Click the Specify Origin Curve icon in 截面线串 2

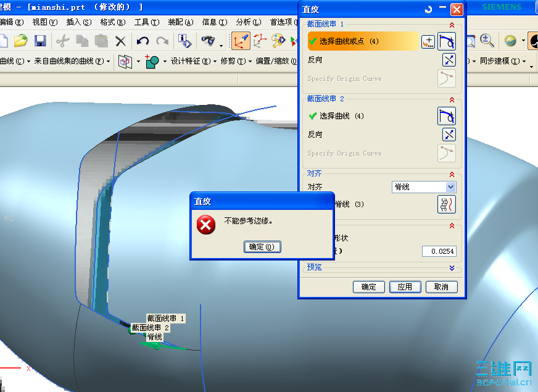446,153
